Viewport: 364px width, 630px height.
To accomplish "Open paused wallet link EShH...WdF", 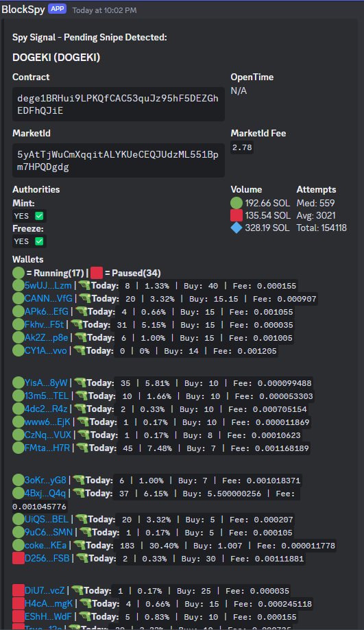I will point(48,616).
